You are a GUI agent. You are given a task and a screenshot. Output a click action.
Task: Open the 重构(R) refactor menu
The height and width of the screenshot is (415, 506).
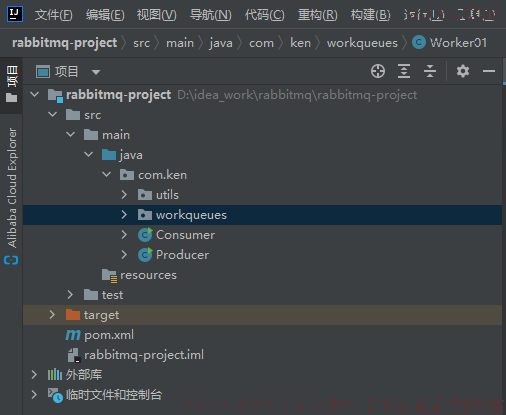click(317, 15)
